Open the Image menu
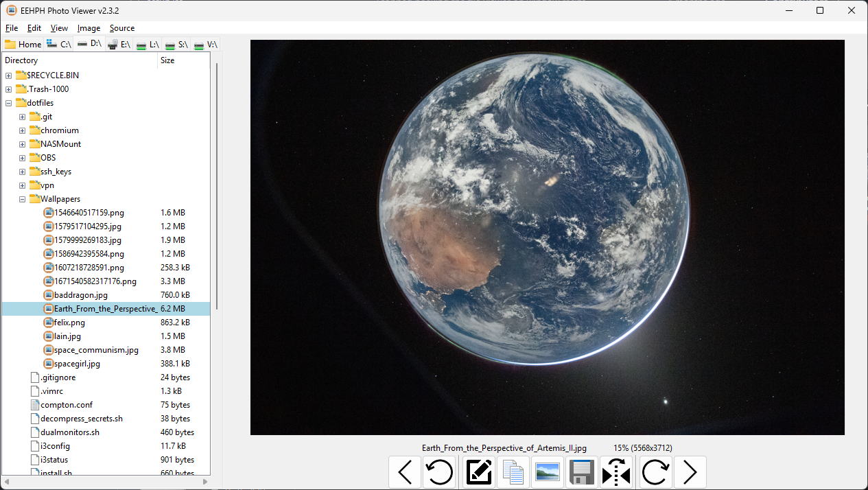Viewport: 868px width, 490px height. click(x=89, y=28)
